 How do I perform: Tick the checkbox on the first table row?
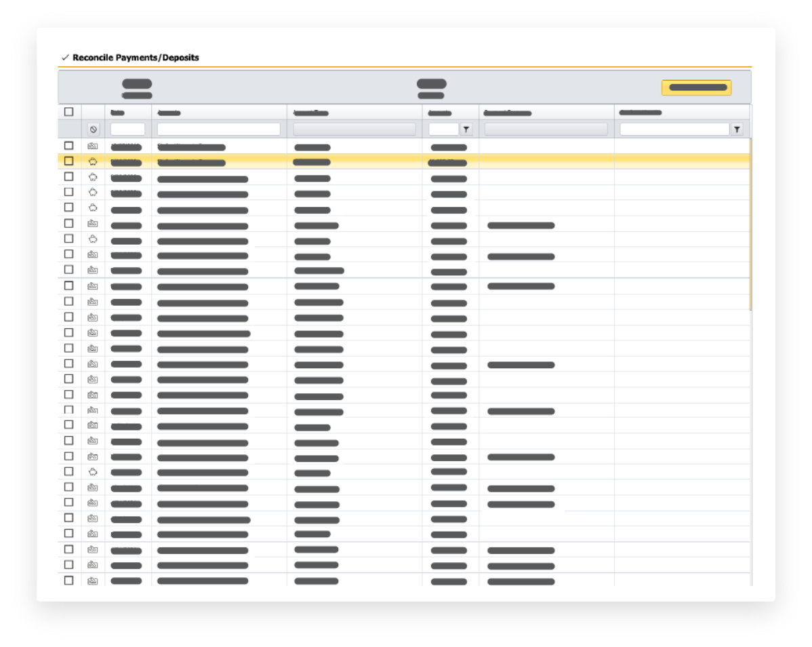[x=68, y=146]
